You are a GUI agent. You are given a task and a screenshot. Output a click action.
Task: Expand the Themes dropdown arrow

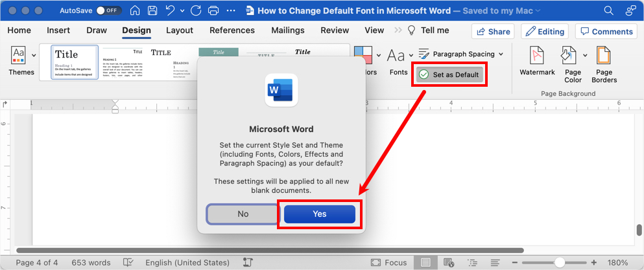(34, 55)
